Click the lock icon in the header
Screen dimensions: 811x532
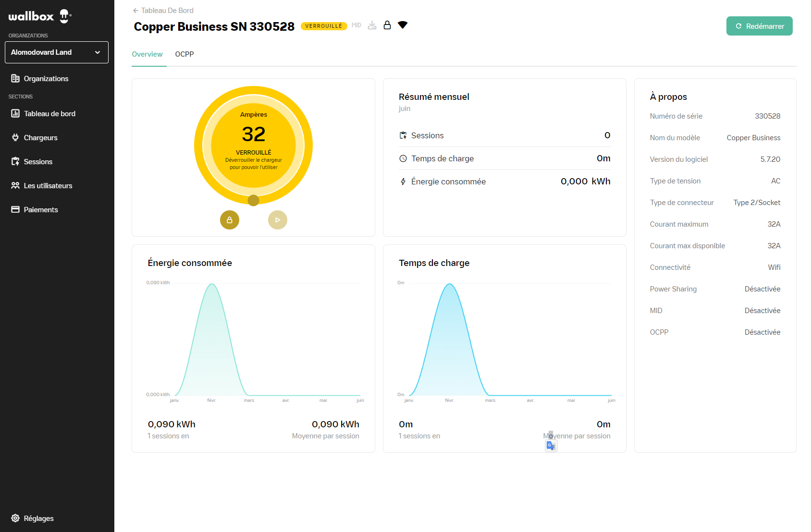click(x=387, y=25)
